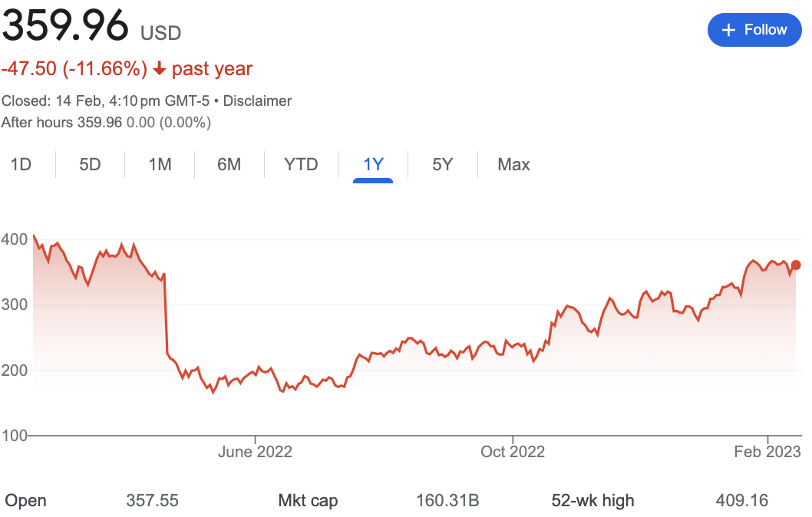
Task: Click the red endpoint dot on chart
Action: [x=796, y=265]
